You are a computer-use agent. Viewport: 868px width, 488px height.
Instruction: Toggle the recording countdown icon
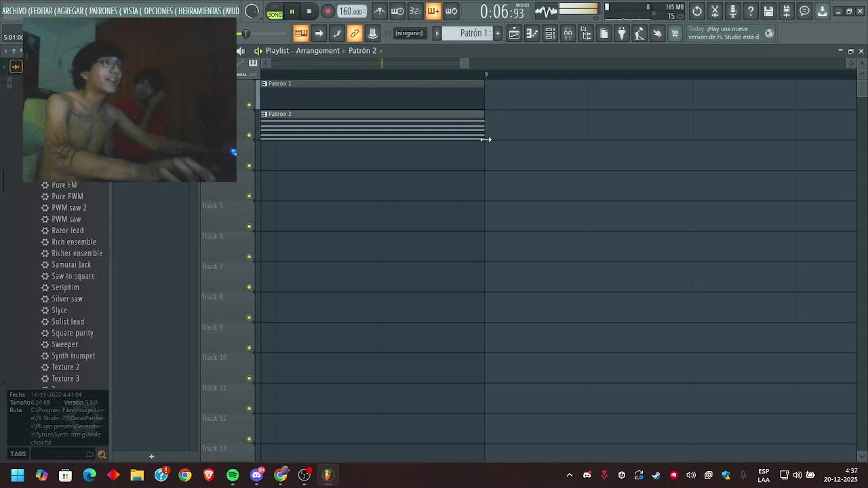pyautogui.click(x=415, y=11)
